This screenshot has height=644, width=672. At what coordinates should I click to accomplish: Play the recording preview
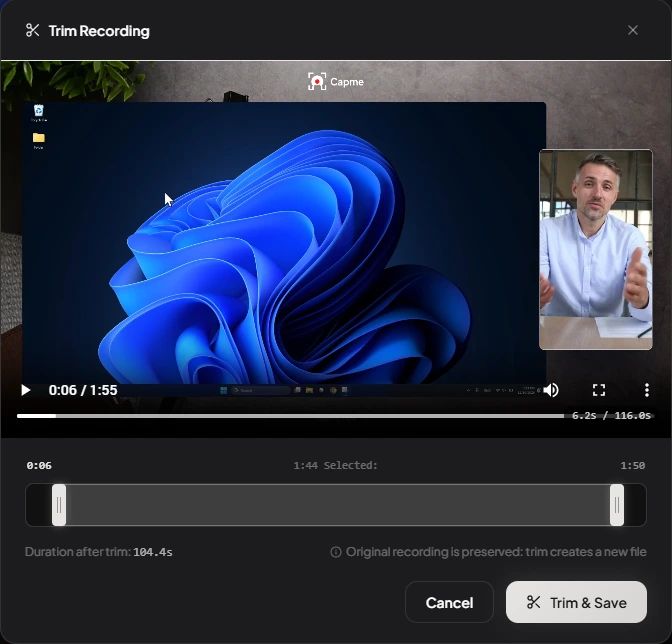[x=26, y=390]
